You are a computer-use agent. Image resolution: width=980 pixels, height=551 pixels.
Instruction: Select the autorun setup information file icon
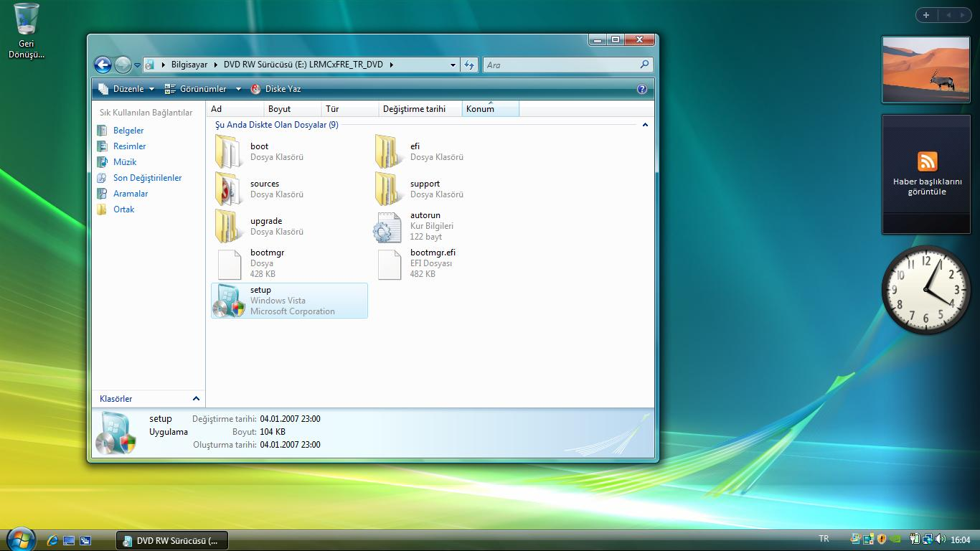388,227
